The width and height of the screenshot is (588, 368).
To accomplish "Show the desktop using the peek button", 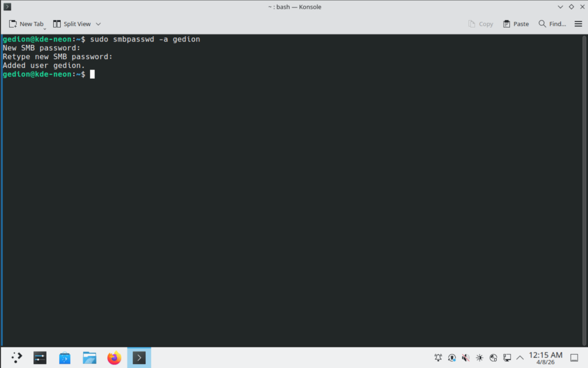I will (x=574, y=357).
